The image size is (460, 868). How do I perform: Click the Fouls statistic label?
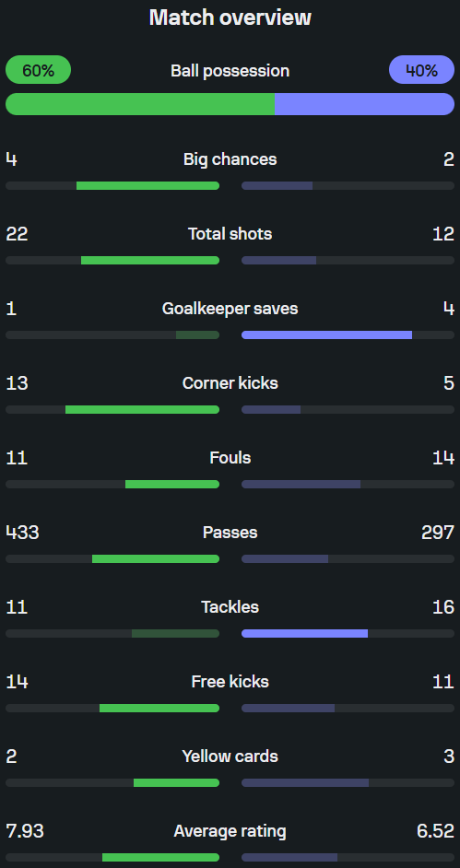click(x=230, y=458)
